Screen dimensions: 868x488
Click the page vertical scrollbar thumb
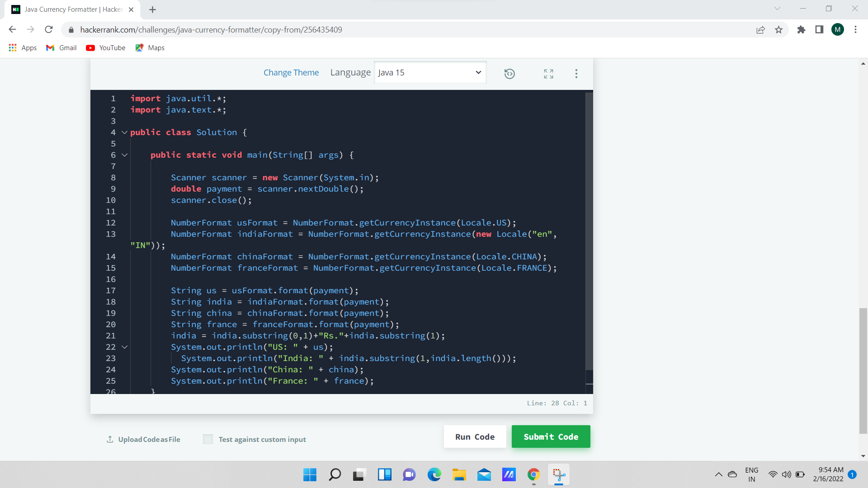[863, 371]
